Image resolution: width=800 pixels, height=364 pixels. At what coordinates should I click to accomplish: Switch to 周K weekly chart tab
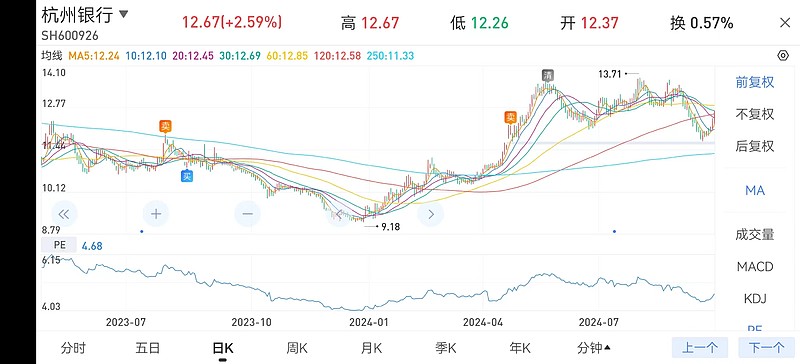point(297,348)
